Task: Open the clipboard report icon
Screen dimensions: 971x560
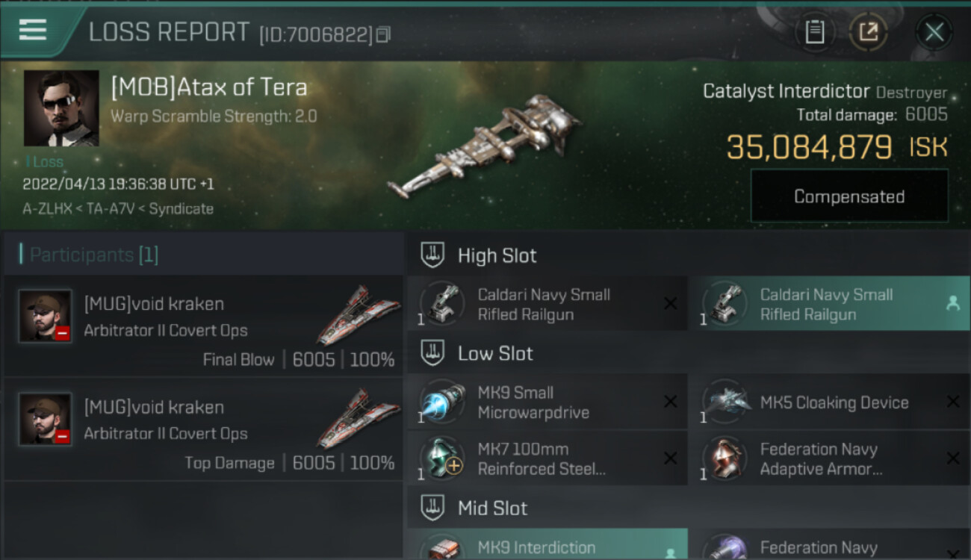Action: (815, 32)
